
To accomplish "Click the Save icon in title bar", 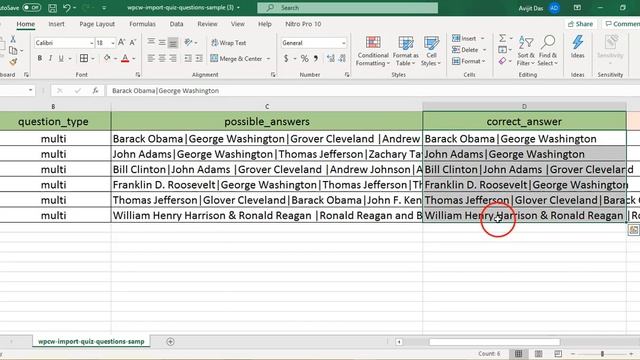I will 52,8.
